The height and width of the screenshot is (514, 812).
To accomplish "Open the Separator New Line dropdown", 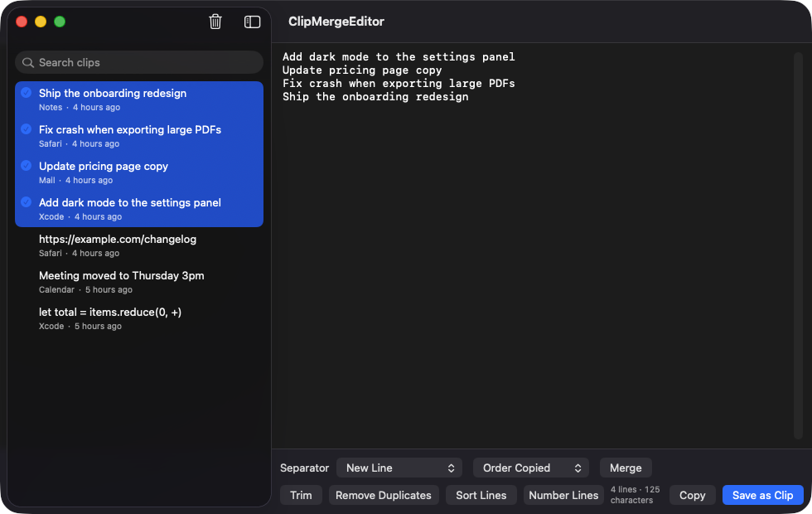I will (399, 468).
